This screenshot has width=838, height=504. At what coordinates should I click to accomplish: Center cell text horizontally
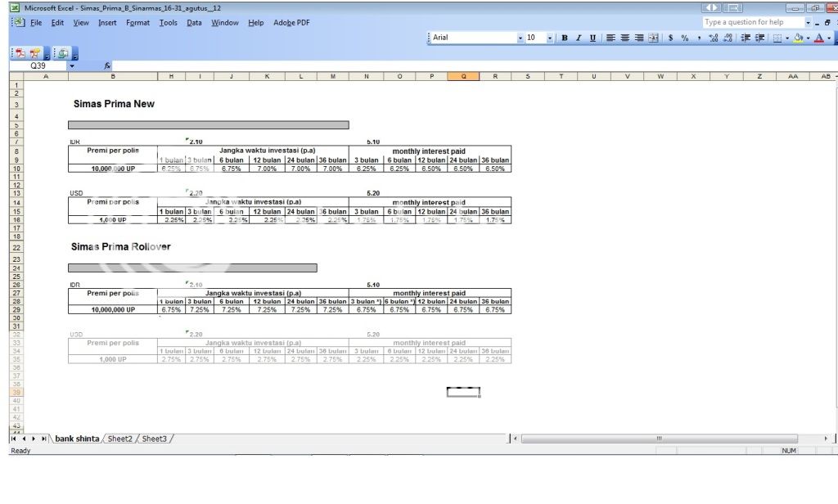click(x=624, y=38)
